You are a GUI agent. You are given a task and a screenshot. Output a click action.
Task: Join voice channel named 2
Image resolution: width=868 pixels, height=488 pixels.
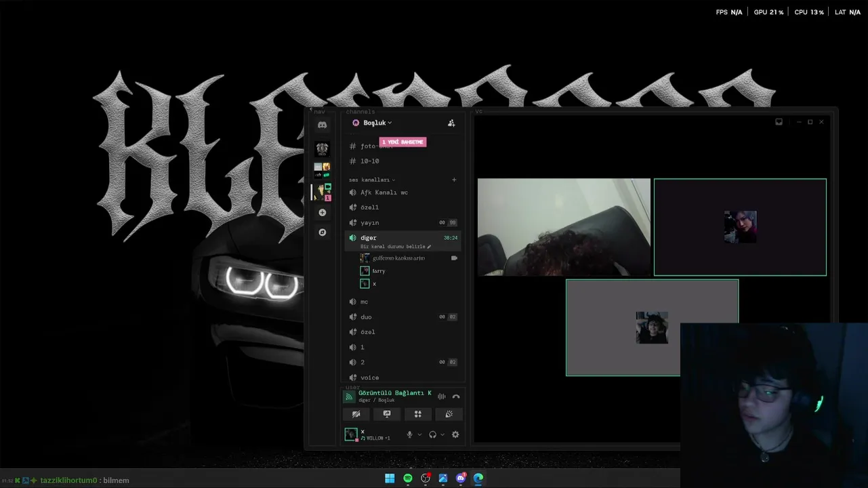(403, 362)
